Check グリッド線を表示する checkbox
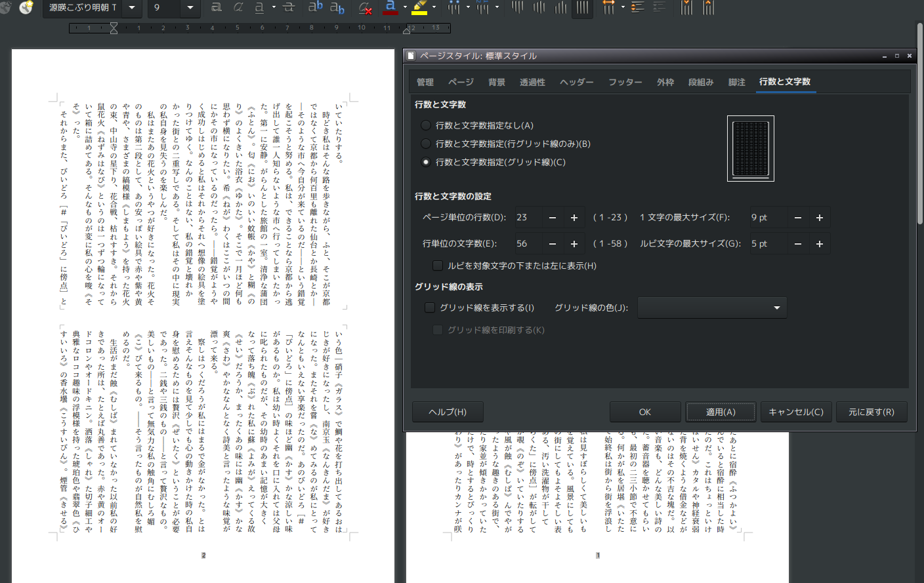 430,308
